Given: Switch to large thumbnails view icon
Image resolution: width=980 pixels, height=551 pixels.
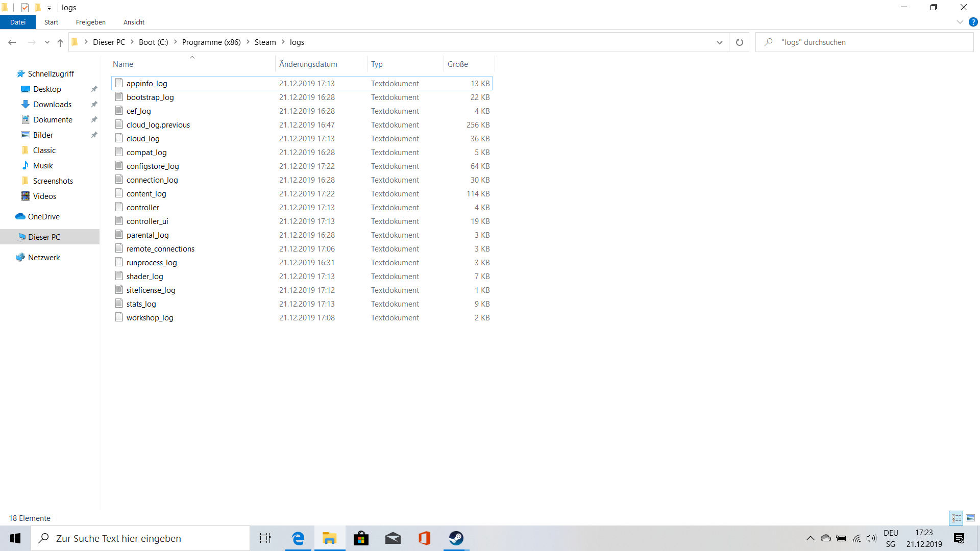Looking at the screenshot, I should (970, 518).
